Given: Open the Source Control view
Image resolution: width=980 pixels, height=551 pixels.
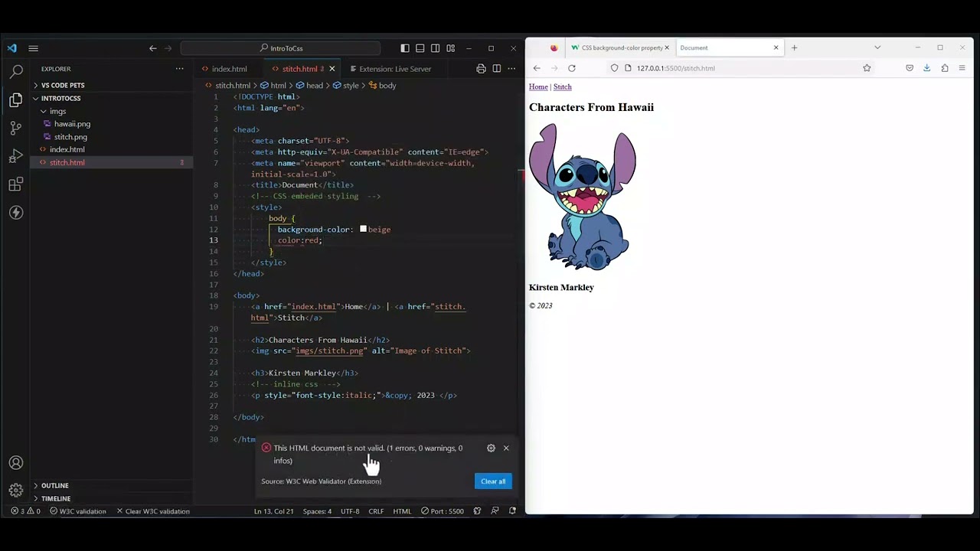Looking at the screenshot, I should (x=16, y=128).
